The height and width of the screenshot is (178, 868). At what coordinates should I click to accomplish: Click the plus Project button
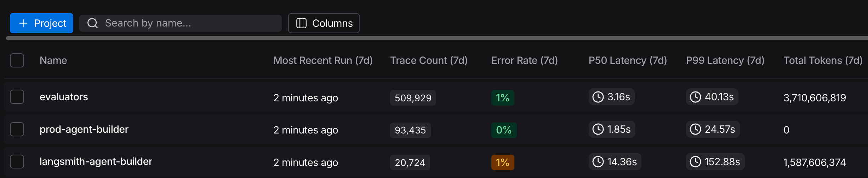[x=41, y=23]
